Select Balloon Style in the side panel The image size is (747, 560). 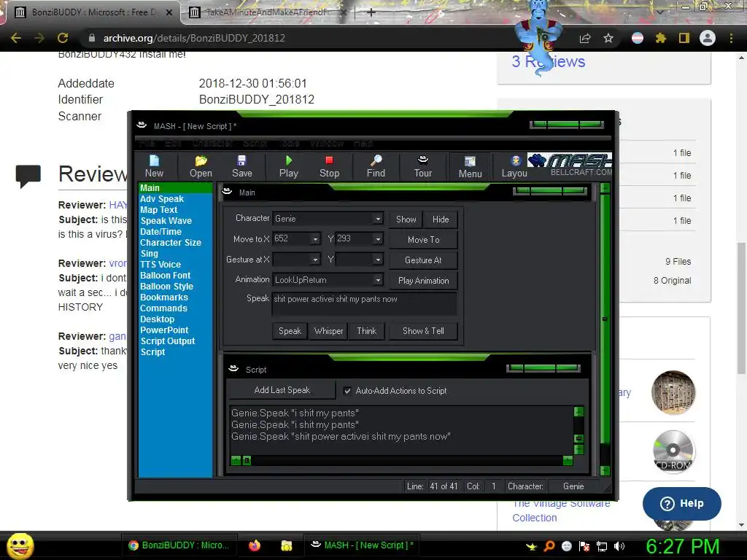click(x=167, y=287)
